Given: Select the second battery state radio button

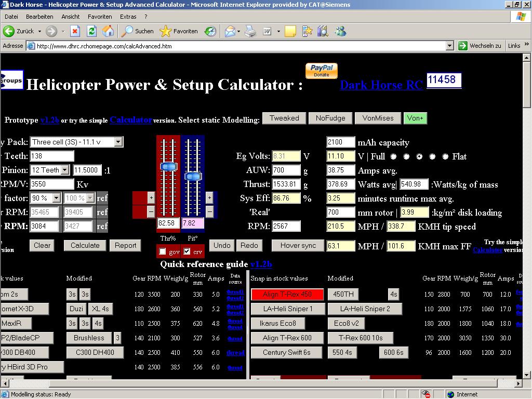Looking at the screenshot, I should coord(406,156).
